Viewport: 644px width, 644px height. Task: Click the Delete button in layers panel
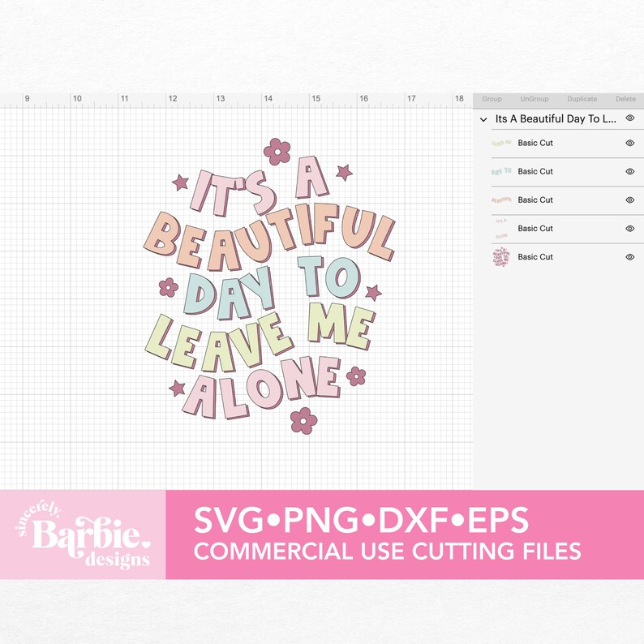coord(625,99)
